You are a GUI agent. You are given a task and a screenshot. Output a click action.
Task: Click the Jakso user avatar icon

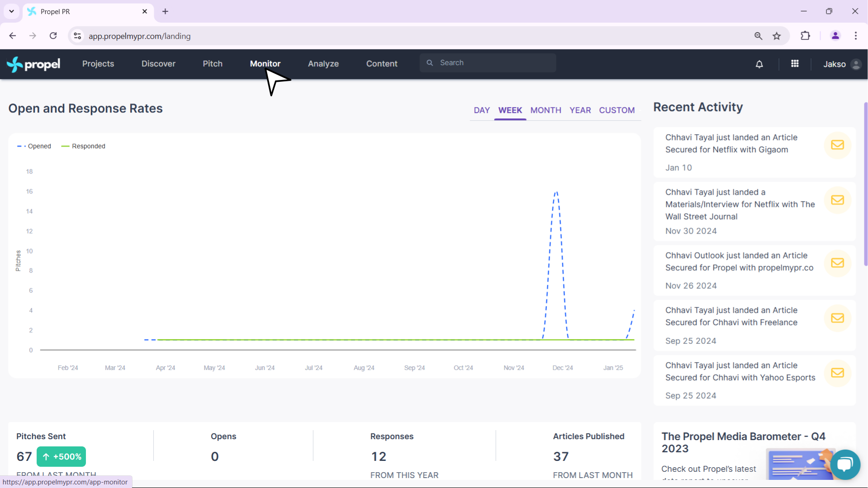tap(856, 64)
